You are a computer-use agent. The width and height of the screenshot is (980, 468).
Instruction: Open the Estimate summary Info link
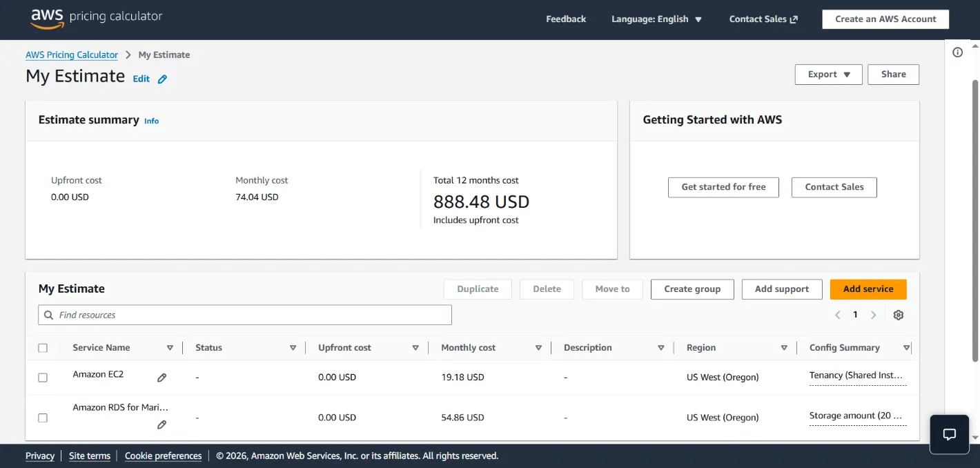point(151,121)
